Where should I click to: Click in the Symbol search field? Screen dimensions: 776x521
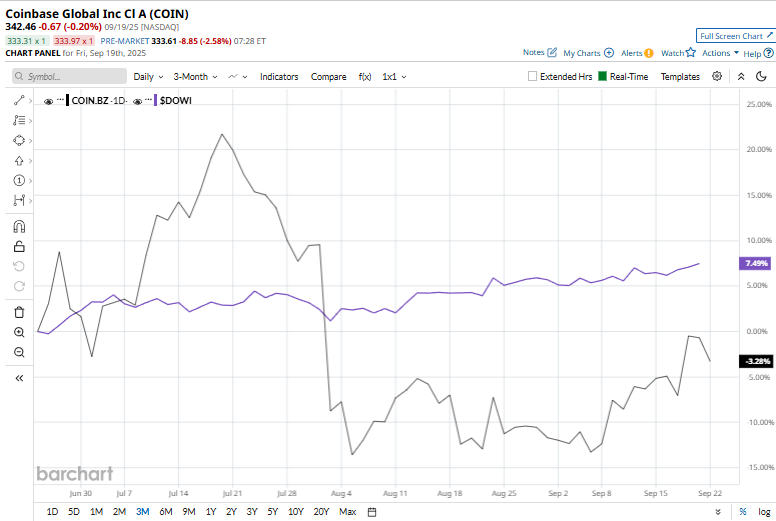pos(69,76)
